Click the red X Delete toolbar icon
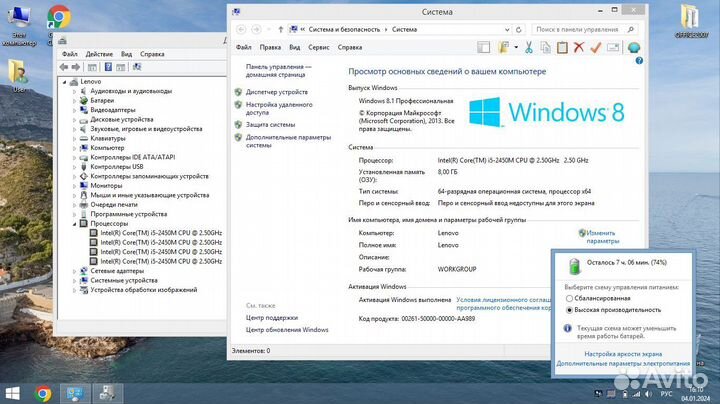Viewport: 720px width, 404px height. [x=579, y=47]
